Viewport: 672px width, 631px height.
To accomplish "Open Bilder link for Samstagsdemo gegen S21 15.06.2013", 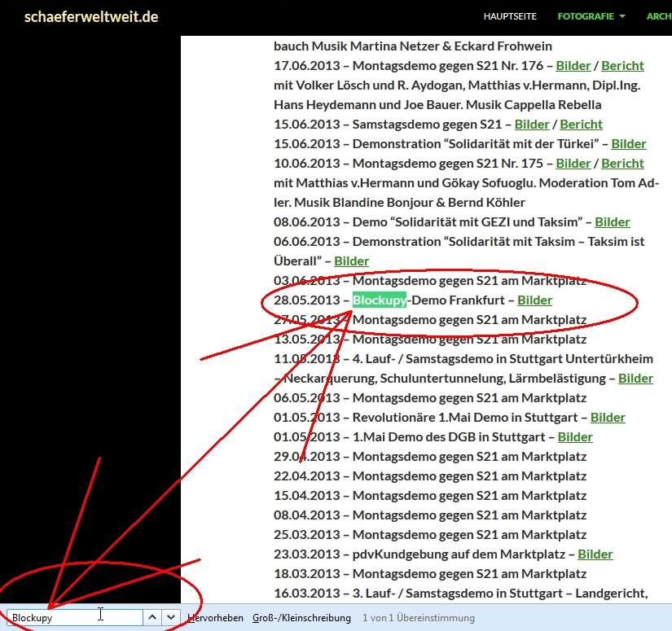I will pos(532,125).
